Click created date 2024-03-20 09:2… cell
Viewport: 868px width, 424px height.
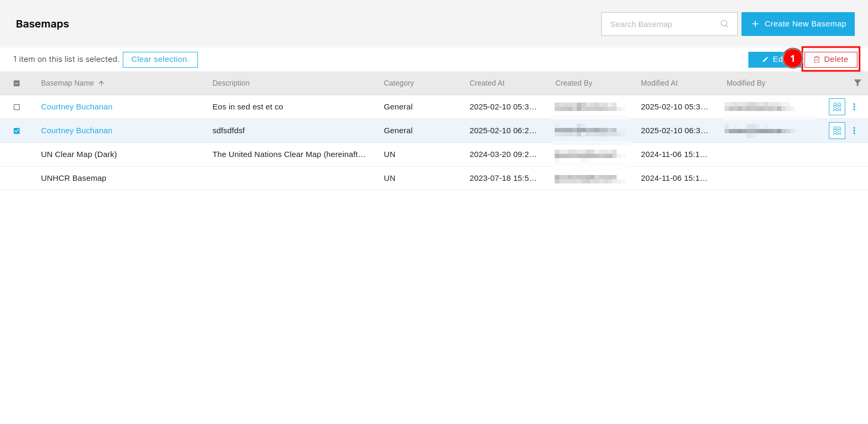coord(503,154)
